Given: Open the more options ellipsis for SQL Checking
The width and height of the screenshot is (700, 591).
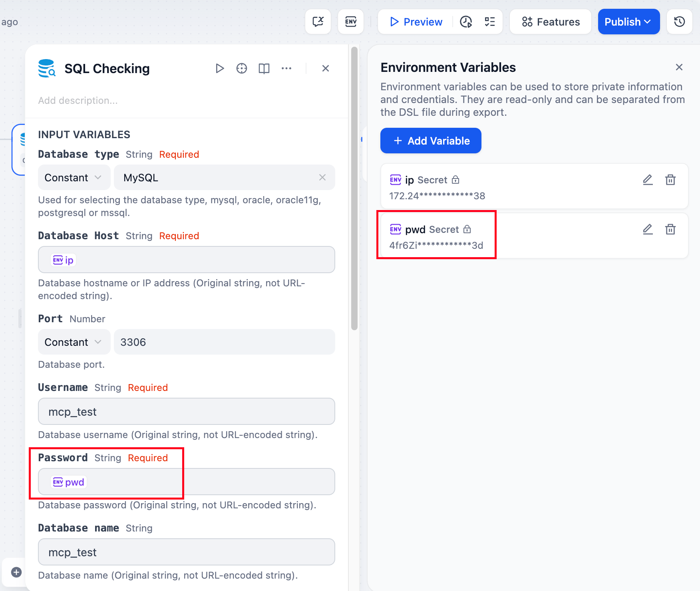Looking at the screenshot, I should [286, 68].
